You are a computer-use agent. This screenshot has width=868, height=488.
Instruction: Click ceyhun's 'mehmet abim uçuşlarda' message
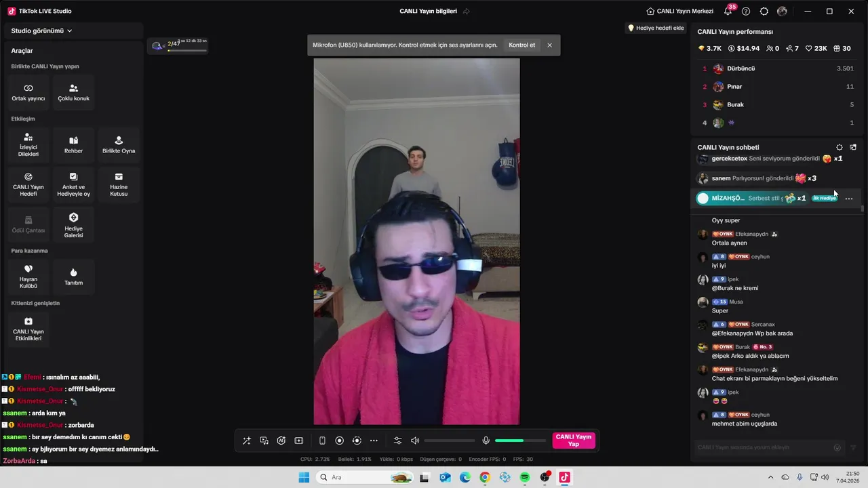coord(745,424)
